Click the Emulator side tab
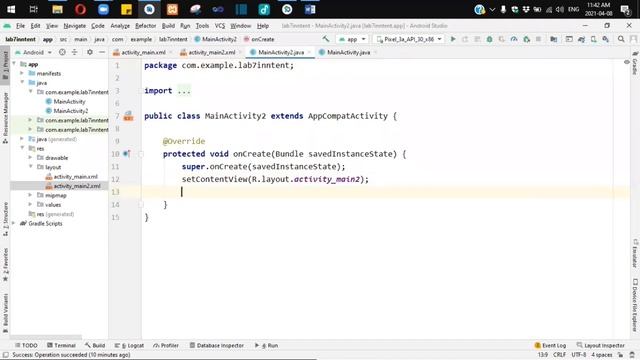Screen dimensions: 640x360 click(x=635, y=253)
